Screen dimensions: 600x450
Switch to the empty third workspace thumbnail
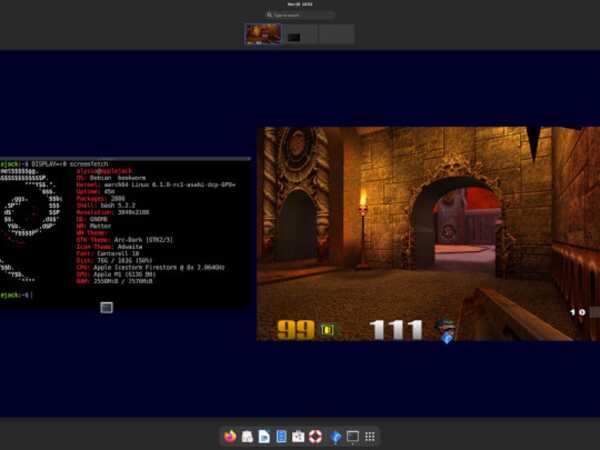click(x=337, y=34)
